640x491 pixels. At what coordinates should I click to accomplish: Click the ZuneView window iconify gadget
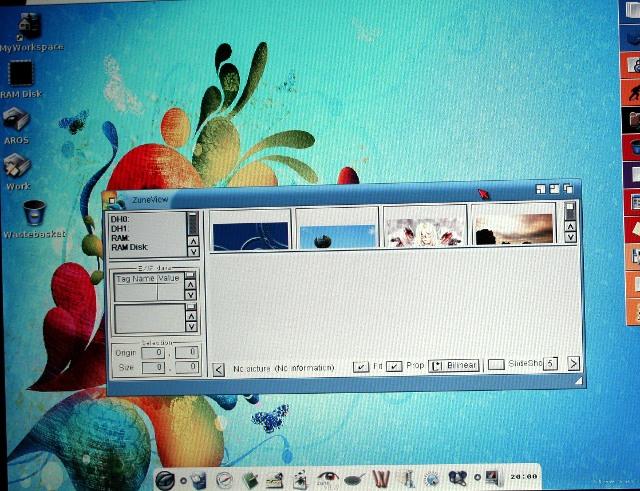coord(540,189)
